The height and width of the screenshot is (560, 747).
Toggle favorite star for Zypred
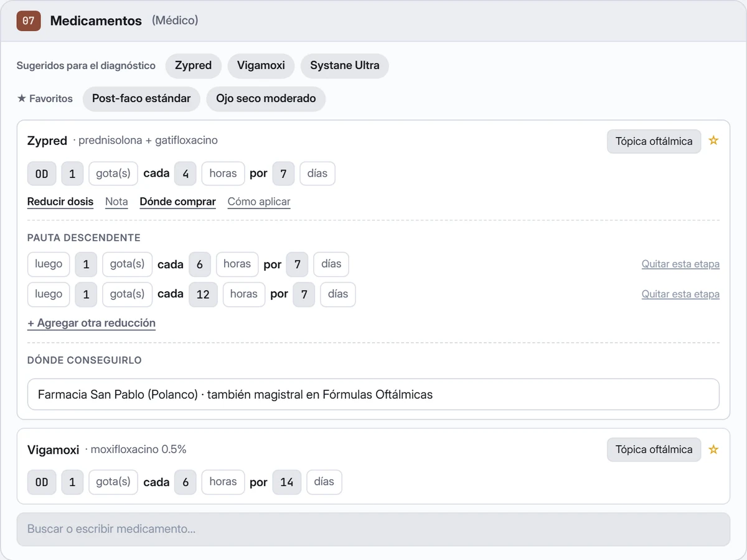[x=713, y=141]
